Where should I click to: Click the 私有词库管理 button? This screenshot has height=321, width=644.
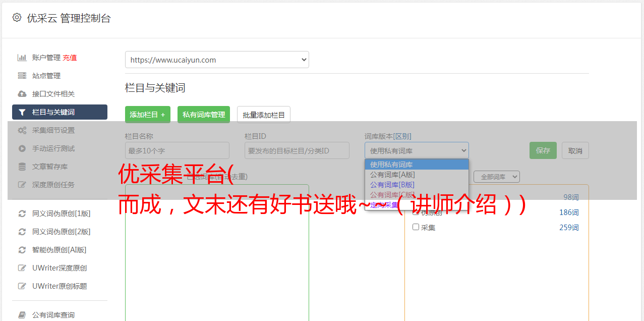(x=204, y=115)
